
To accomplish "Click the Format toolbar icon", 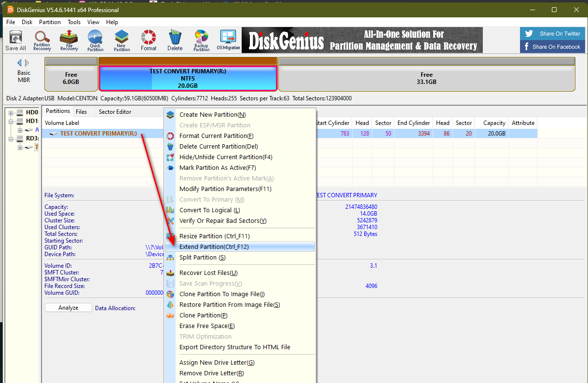I will (x=149, y=40).
